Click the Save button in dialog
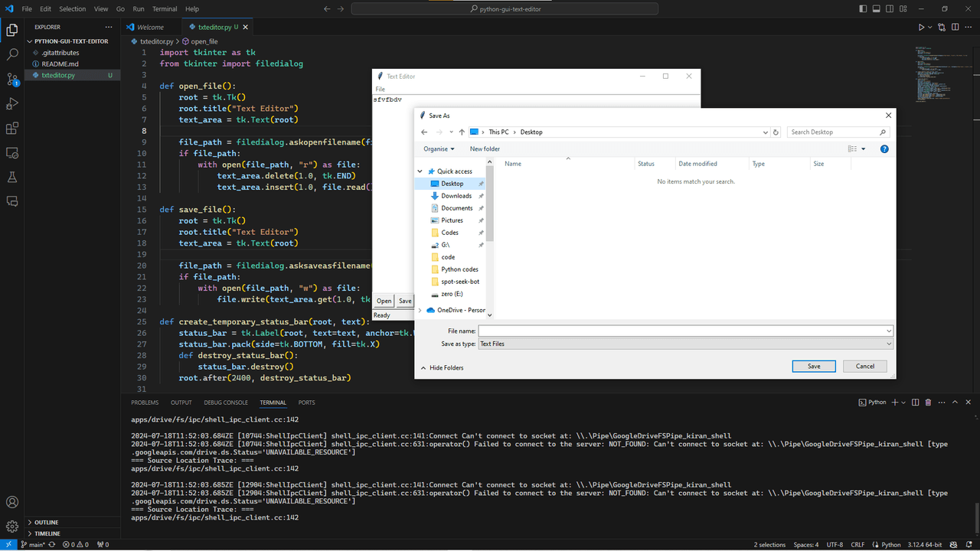Screen dimensions: 980x551 813,367
